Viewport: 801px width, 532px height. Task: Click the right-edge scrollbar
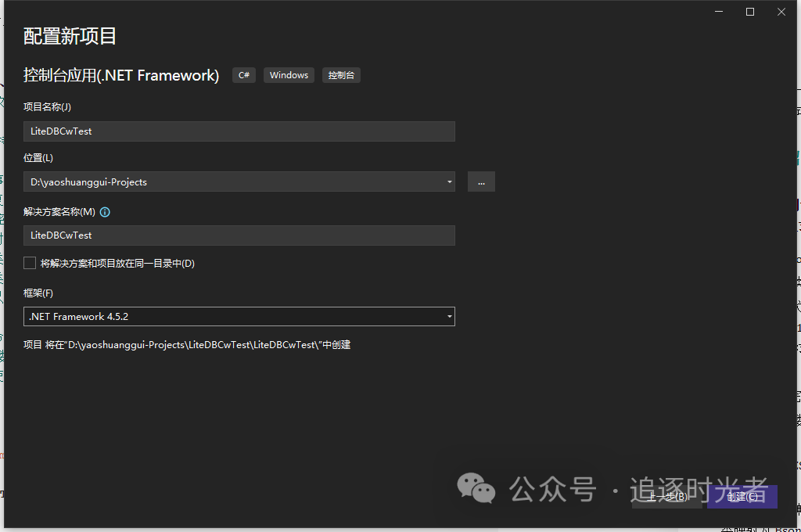click(797, 266)
